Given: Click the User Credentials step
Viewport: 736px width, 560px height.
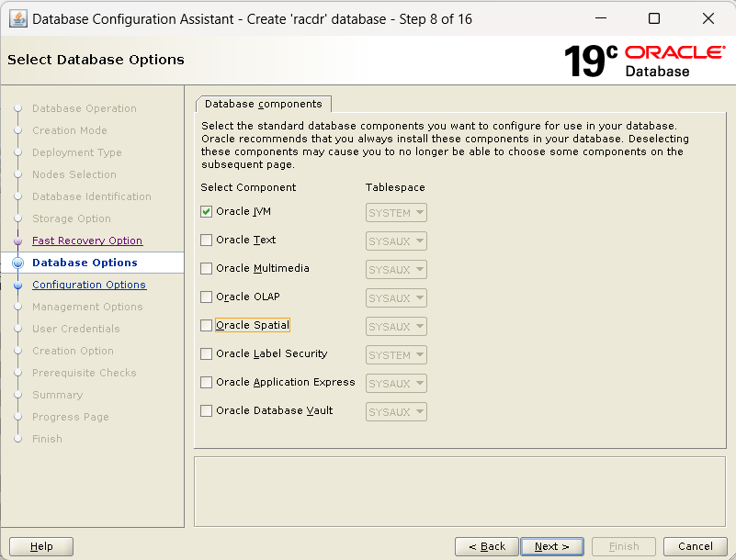Looking at the screenshot, I should pos(76,329).
